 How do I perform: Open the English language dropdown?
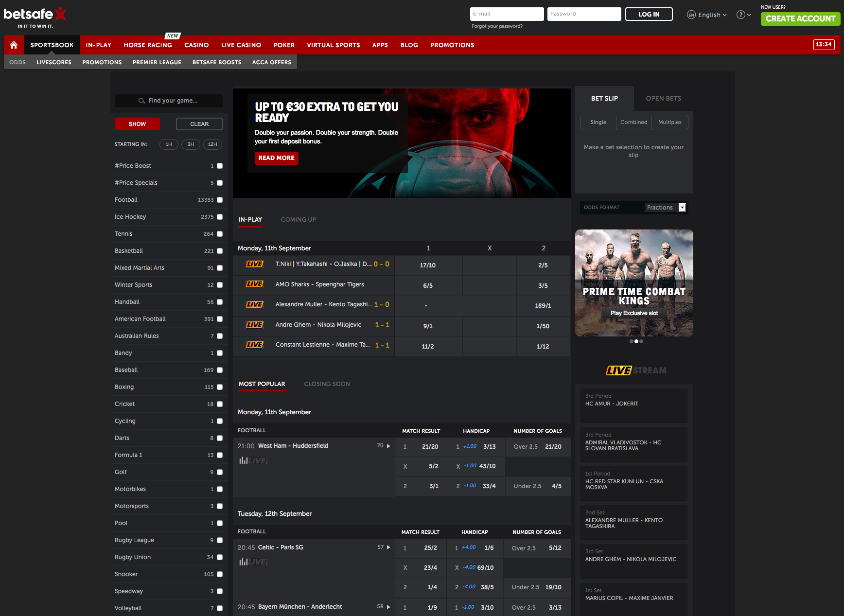click(x=712, y=15)
